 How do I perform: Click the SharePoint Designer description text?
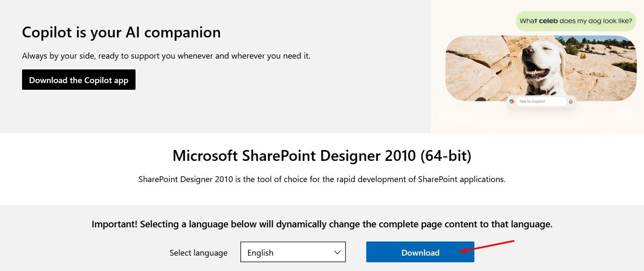(322, 180)
